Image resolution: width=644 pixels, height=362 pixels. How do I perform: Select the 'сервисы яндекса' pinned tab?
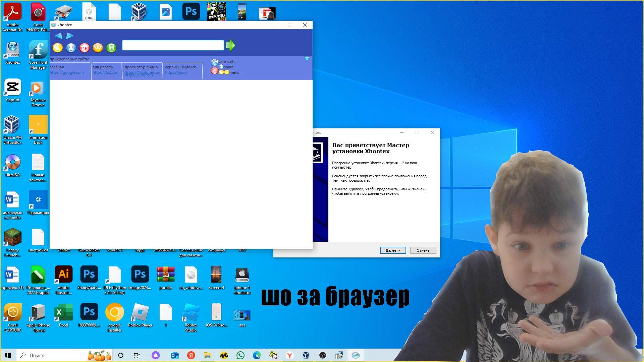(x=180, y=67)
